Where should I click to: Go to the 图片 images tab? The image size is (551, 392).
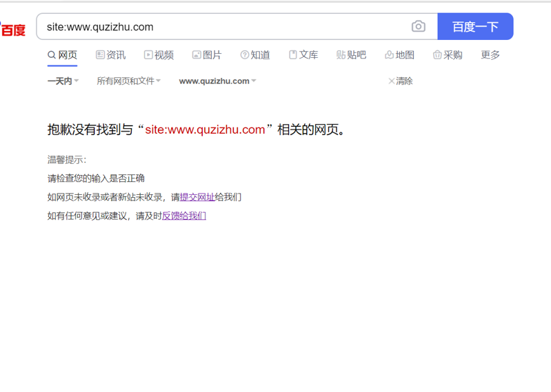click(x=207, y=55)
